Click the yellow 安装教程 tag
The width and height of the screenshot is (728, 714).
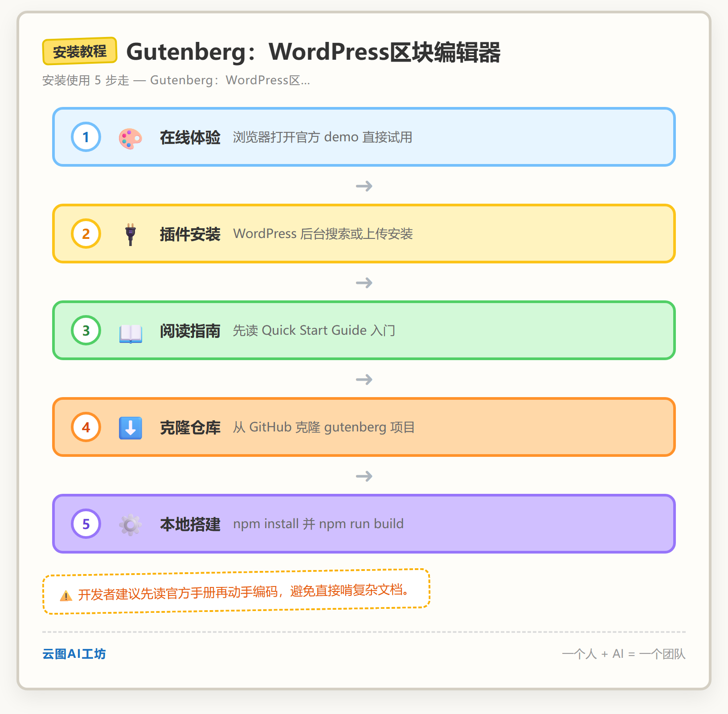click(80, 51)
